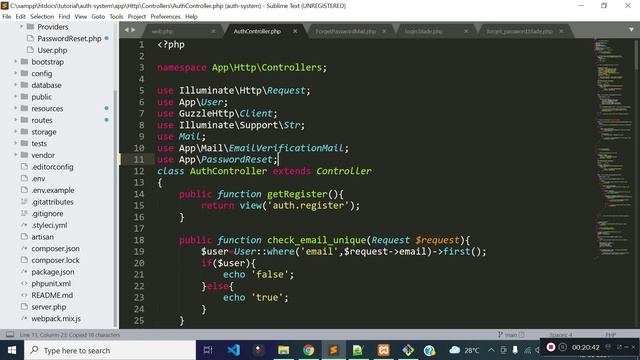Screen dimensions: 640x360
Task: Close the web.php tab
Action: pos(213,31)
